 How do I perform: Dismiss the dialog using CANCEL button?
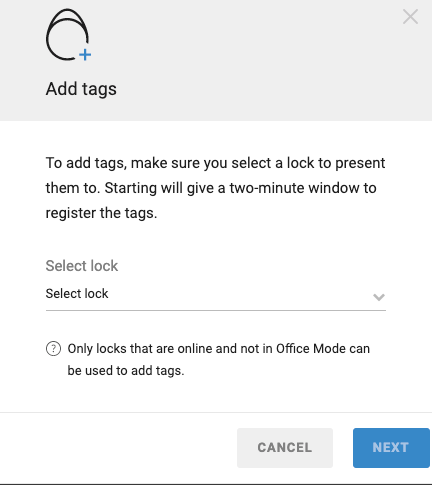click(285, 448)
